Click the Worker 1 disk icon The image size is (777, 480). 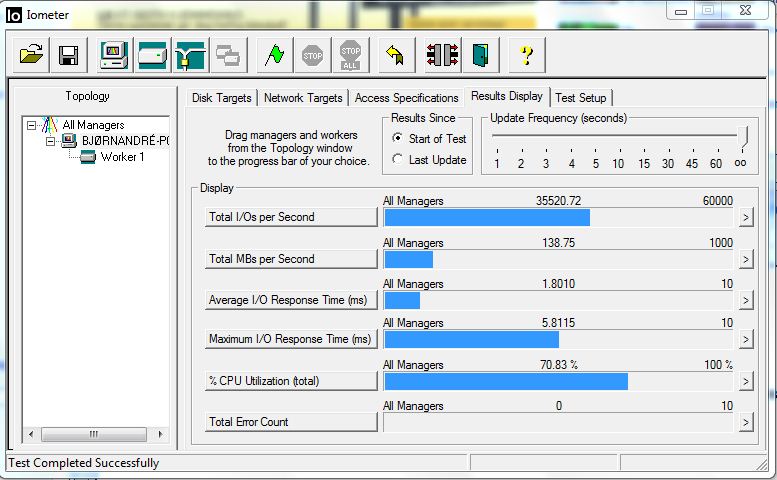pos(88,157)
